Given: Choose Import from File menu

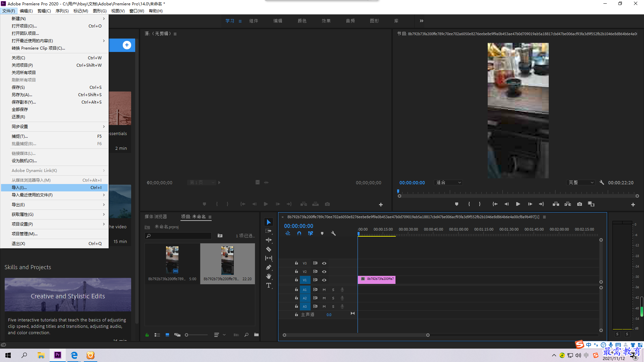Looking at the screenshot, I should (x=54, y=188).
